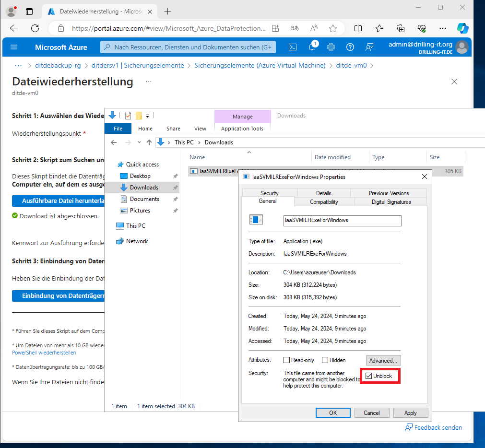Select Network in Explorer navigation pane
This screenshot has width=485, height=448.
(x=137, y=241)
